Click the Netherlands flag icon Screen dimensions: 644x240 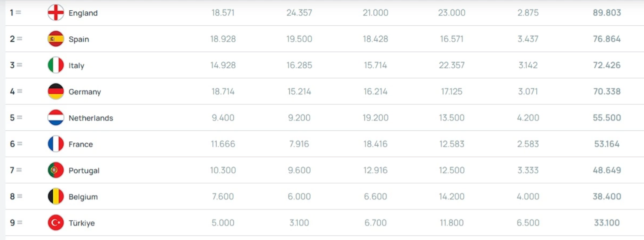(x=56, y=118)
